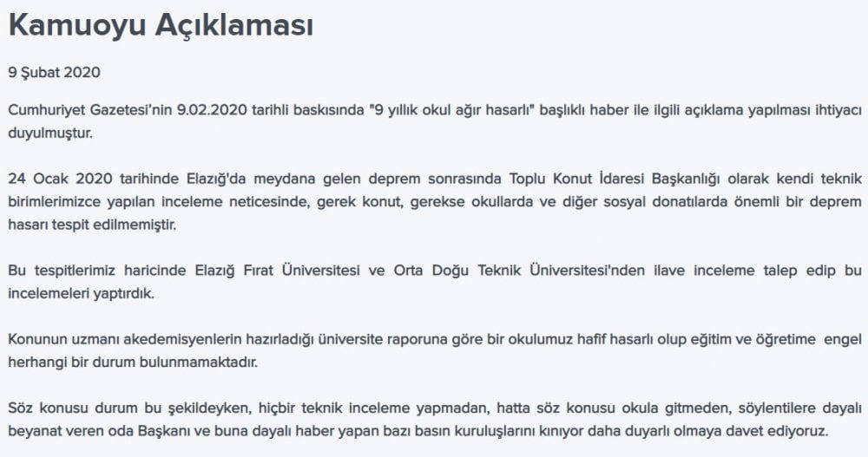Click 'herhangi bir durum bulunmamaktadır.' line
The height and width of the screenshot is (457, 868).
133,363
